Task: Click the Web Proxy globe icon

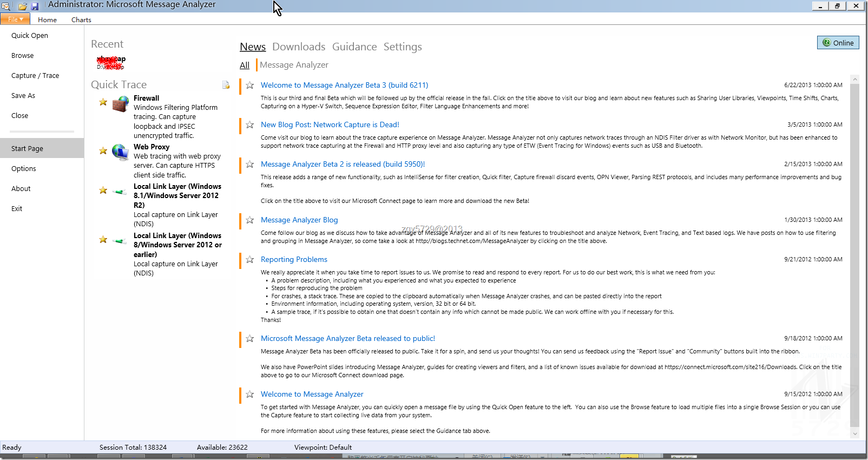Action: 120,152
